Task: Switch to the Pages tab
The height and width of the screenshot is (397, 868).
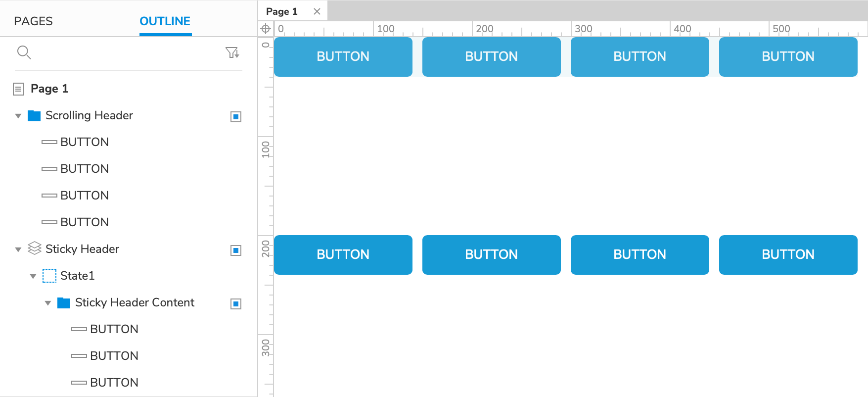Action: point(33,21)
